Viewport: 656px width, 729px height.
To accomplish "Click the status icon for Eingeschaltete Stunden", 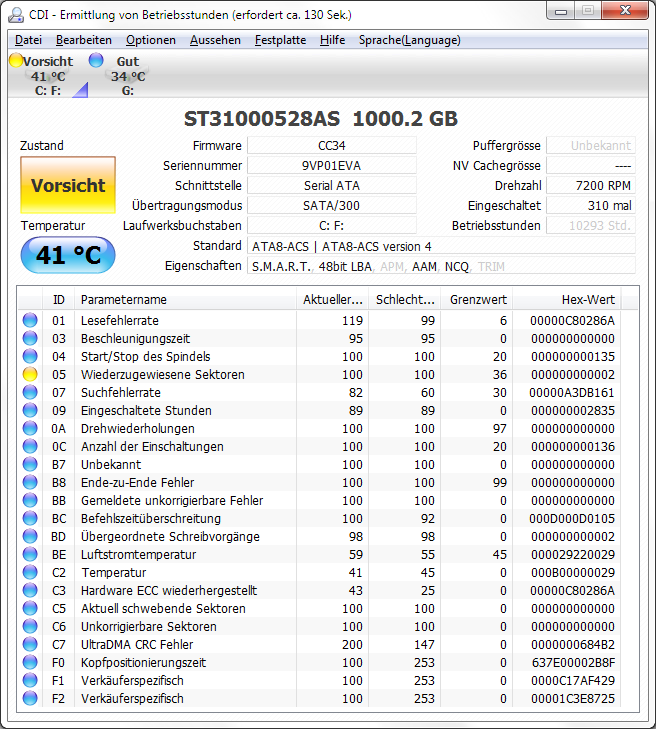I will (30, 410).
